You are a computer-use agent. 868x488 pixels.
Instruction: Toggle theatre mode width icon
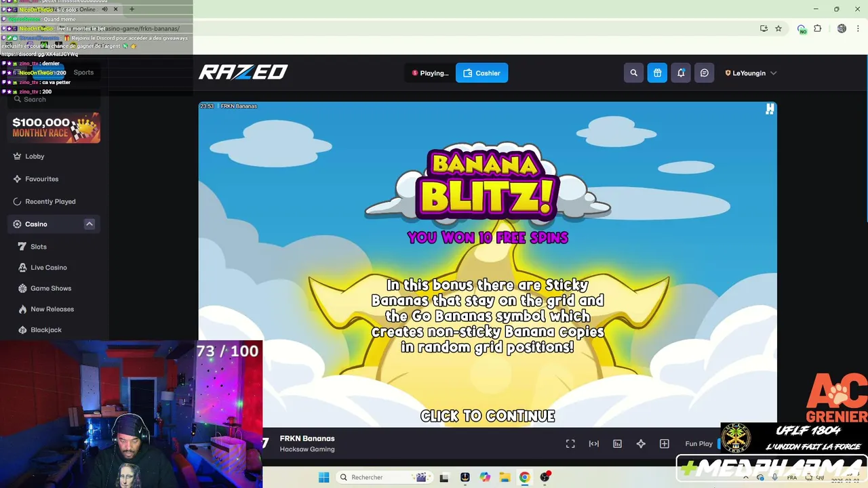594,444
